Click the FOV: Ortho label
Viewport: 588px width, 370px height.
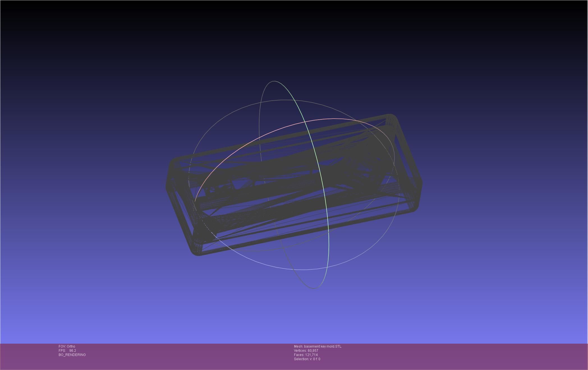point(67,346)
